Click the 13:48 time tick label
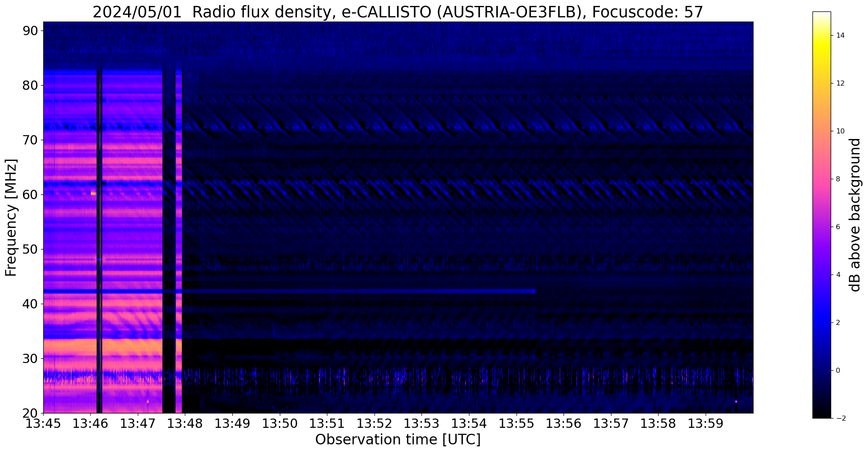Image resolution: width=868 pixels, height=452 pixels. point(185,424)
